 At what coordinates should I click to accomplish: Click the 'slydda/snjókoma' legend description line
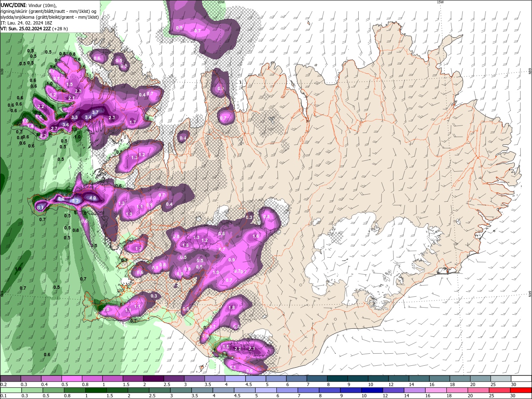(50, 17)
